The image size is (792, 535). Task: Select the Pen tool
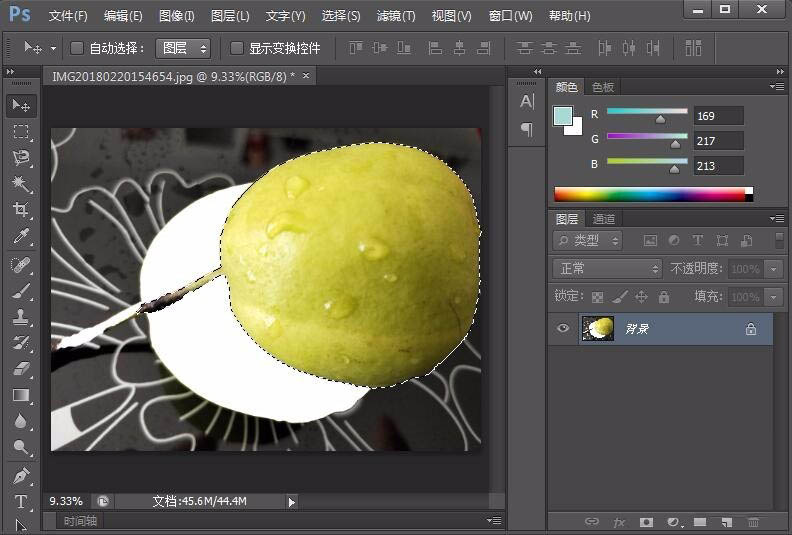pos(21,475)
